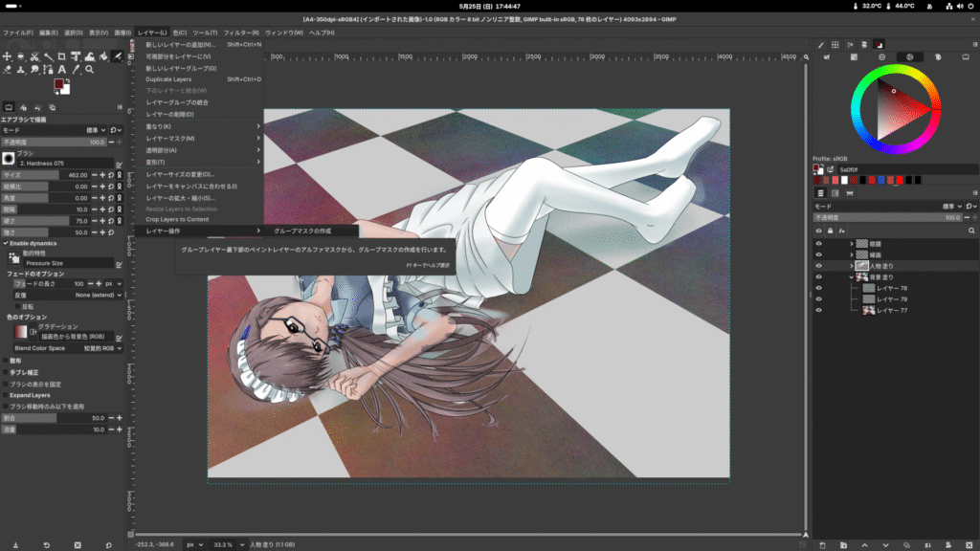Click the swap foreground/background colors arrow
This screenshot has height=551, width=980.
67,81
